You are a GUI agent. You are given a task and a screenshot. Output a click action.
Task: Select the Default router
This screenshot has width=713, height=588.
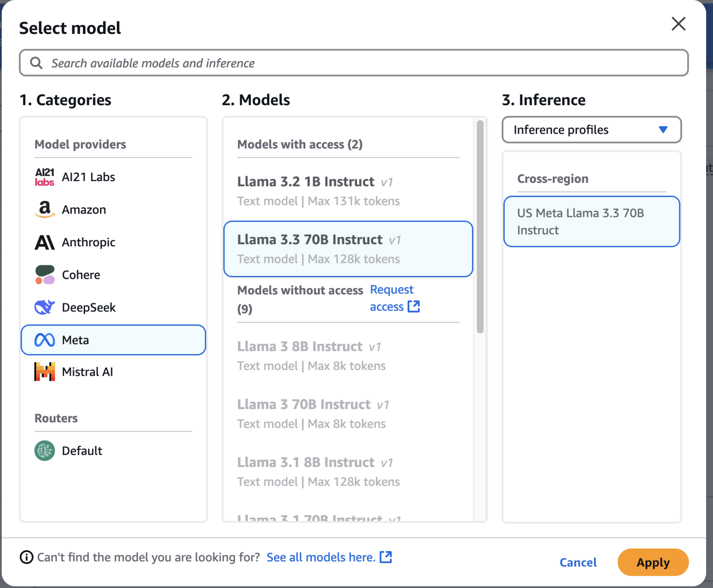pos(113,451)
